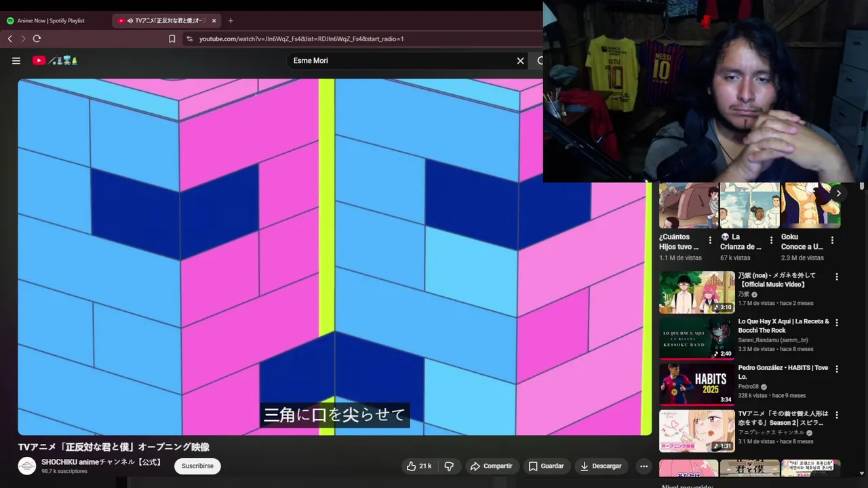The image size is (868, 488).
Task: Click the '328 k vistas • hace 9 meses' text
Action: click(772, 395)
